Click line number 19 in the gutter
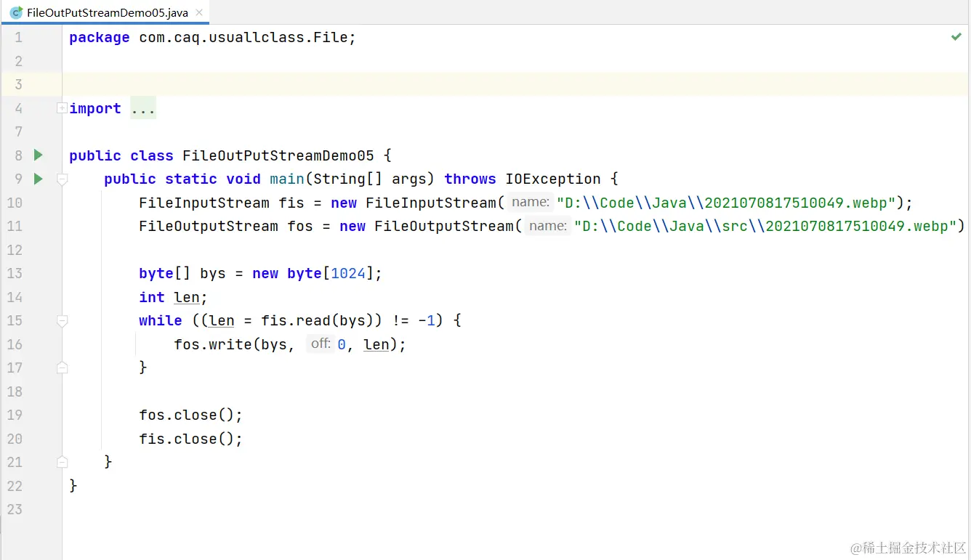 point(15,415)
